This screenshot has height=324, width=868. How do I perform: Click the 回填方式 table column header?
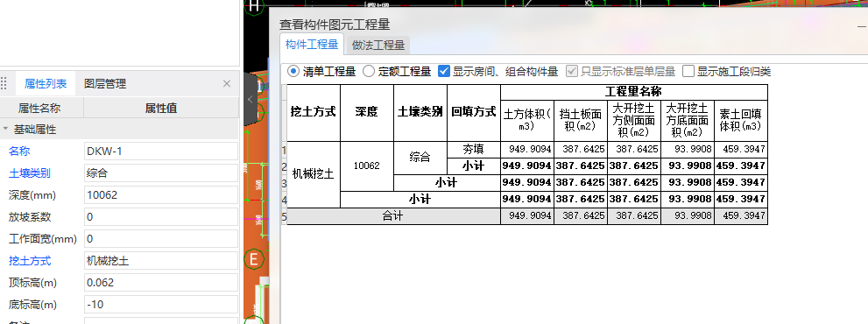pyautogui.click(x=473, y=112)
